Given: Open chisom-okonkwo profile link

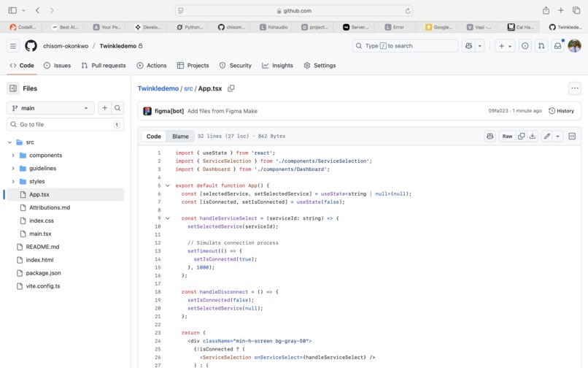Looking at the screenshot, I should pos(66,46).
